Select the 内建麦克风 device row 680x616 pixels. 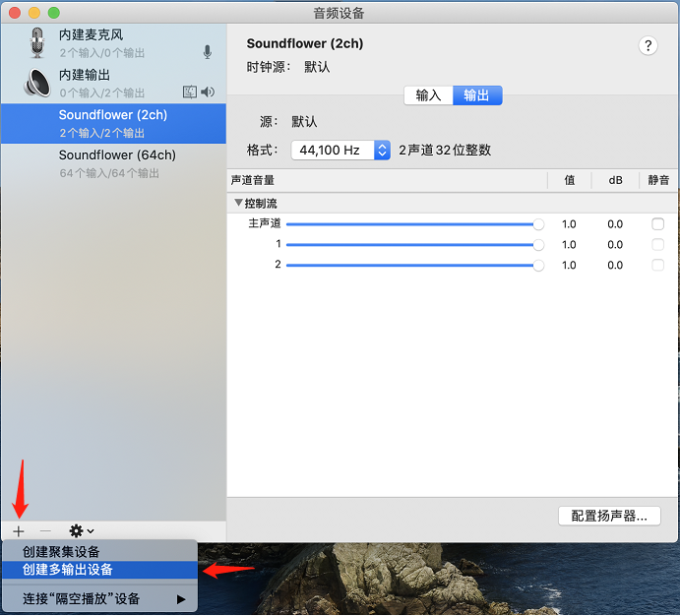click(113, 43)
